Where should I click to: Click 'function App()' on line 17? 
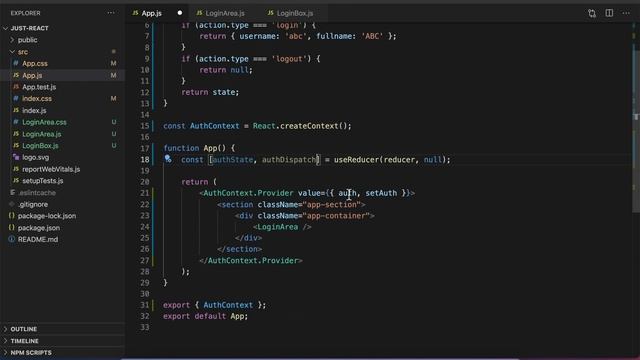(195, 148)
